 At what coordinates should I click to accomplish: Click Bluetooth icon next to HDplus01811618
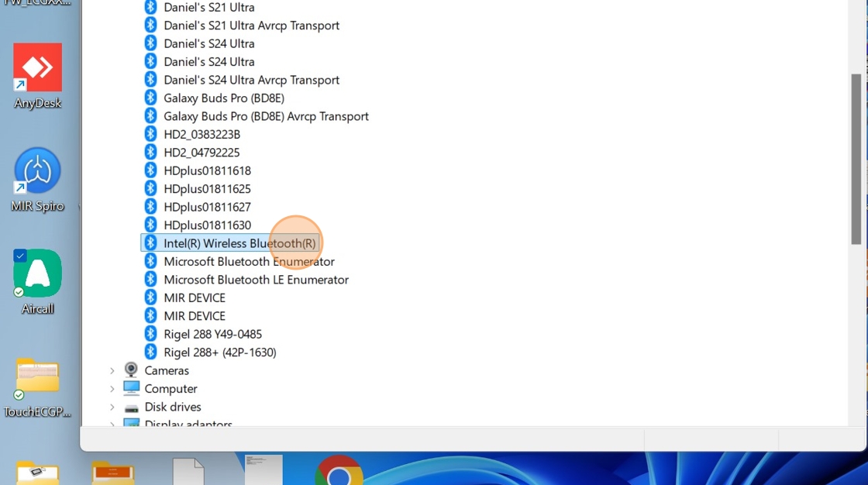(x=150, y=170)
